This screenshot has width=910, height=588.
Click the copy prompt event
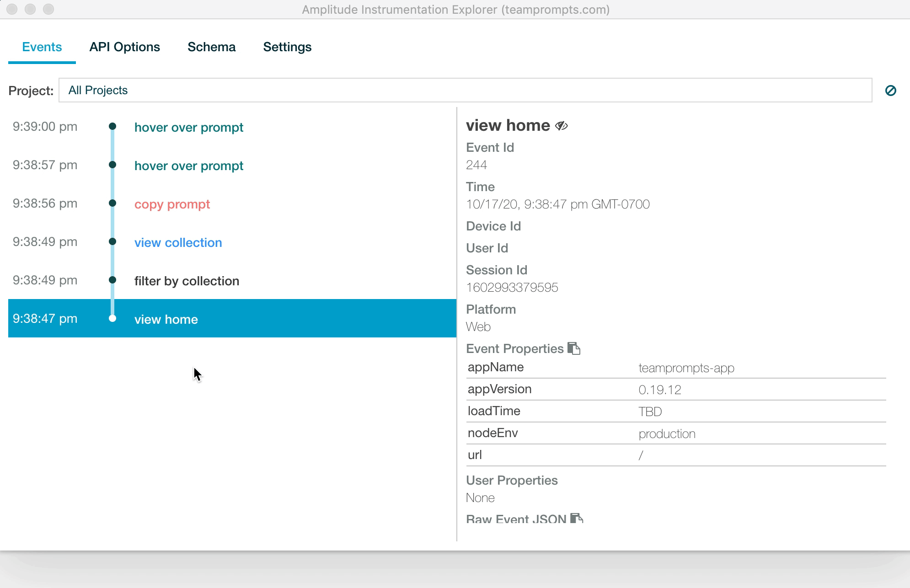pos(172,204)
